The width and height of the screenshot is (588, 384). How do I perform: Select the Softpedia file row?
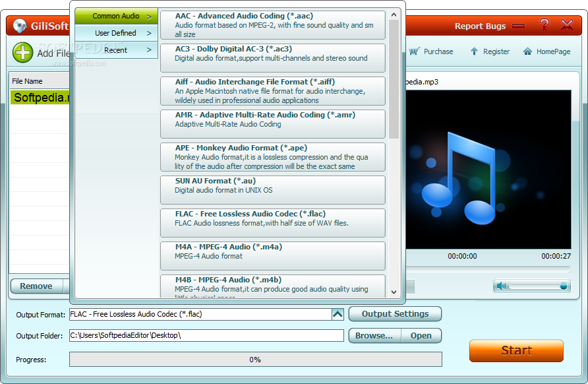click(x=40, y=97)
